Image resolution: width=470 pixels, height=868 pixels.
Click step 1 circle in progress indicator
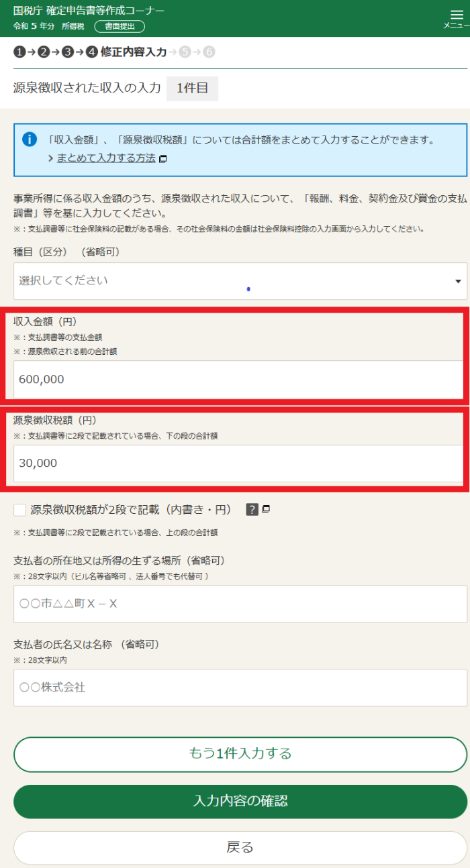[x=19, y=52]
